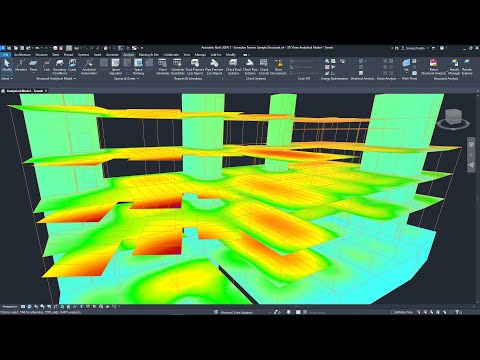
Task: Switch to the Architecture ribbon tab
Action: [x=22, y=55]
